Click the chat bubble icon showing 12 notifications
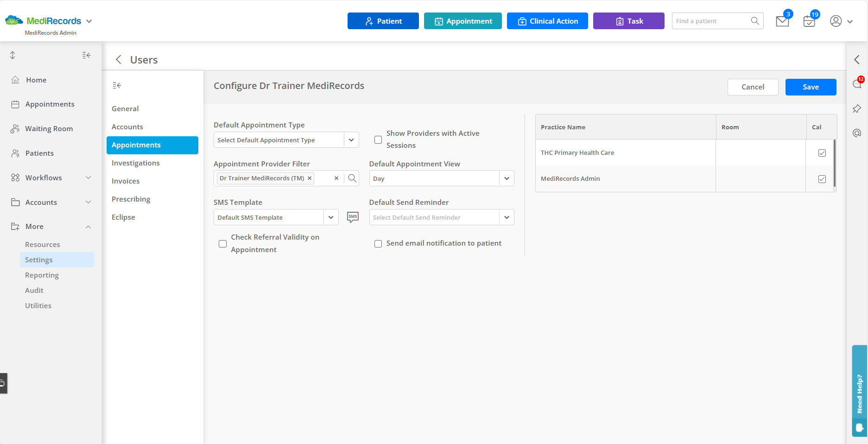Screen dimensions: 868x444 coord(856,84)
